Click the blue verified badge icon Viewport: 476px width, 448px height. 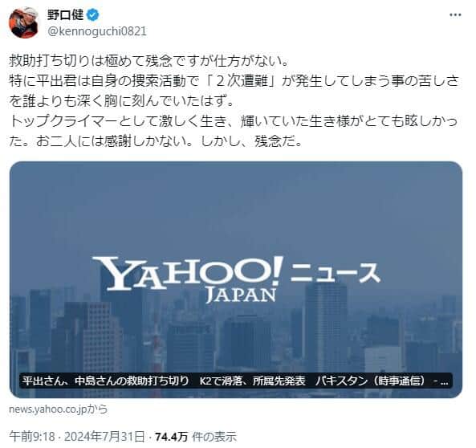(93, 15)
